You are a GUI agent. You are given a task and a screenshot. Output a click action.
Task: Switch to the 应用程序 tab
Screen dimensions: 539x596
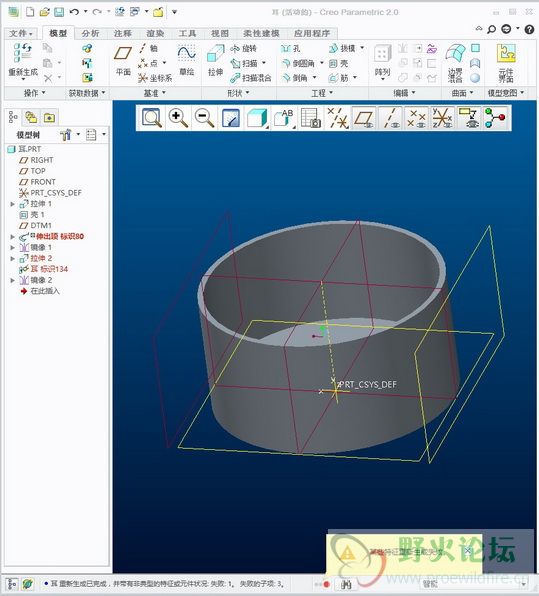pyautogui.click(x=312, y=33)
